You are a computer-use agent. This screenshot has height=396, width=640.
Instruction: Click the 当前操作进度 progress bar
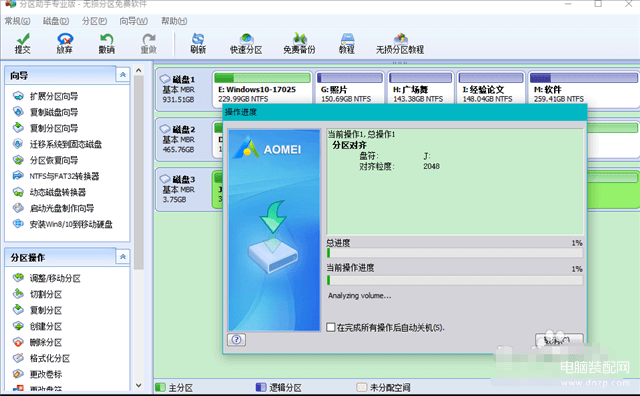point(454,280)
